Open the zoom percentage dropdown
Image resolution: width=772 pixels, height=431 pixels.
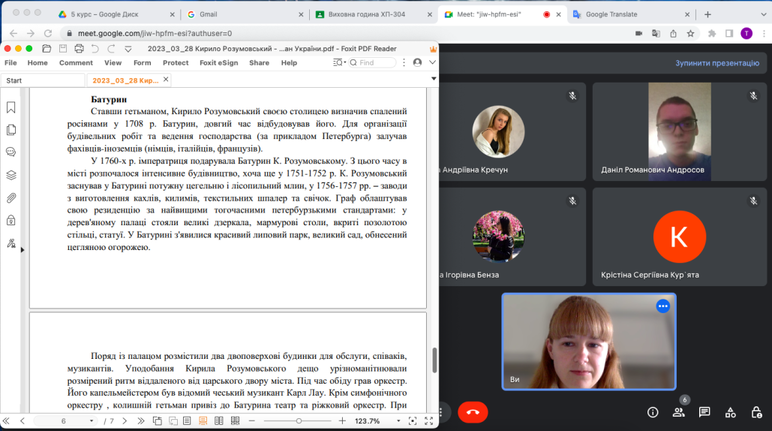400,421
